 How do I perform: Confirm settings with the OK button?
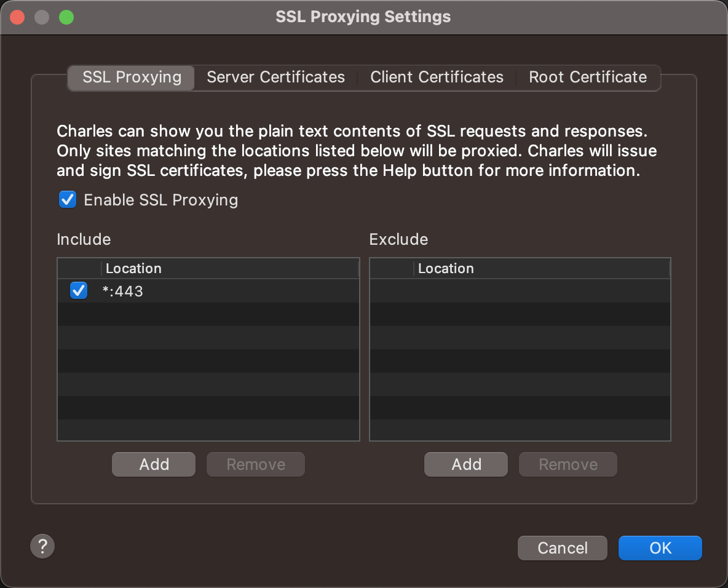click(660, 548)
